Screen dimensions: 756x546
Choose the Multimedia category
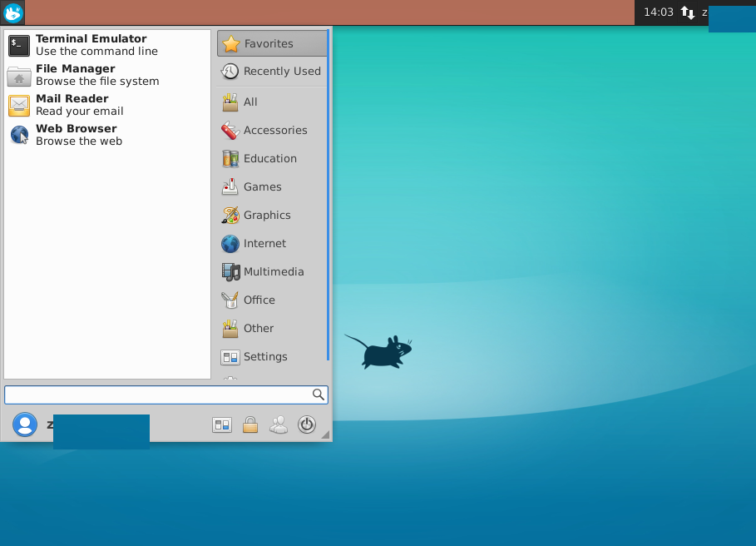point(272,271)
